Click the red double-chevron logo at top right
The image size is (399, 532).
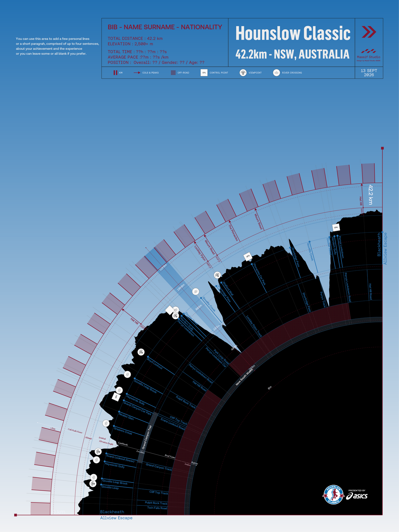coord(369,32)
